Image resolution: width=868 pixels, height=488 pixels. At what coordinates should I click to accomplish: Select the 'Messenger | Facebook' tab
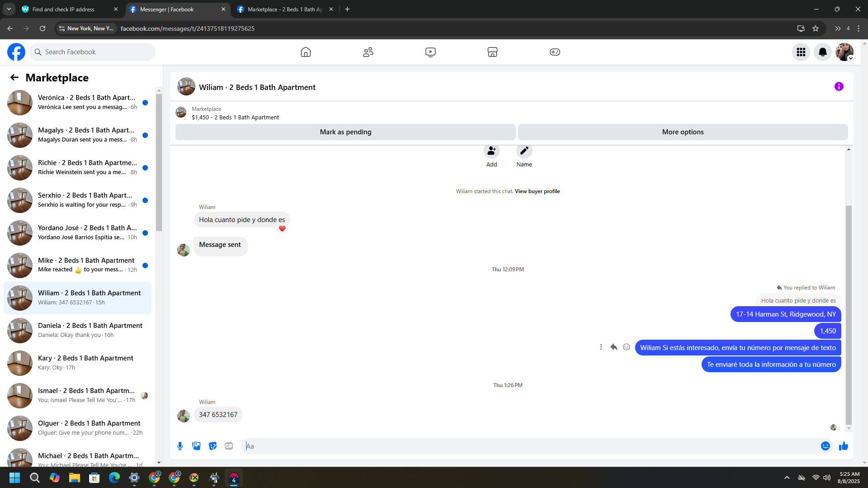tap(178, 9)
